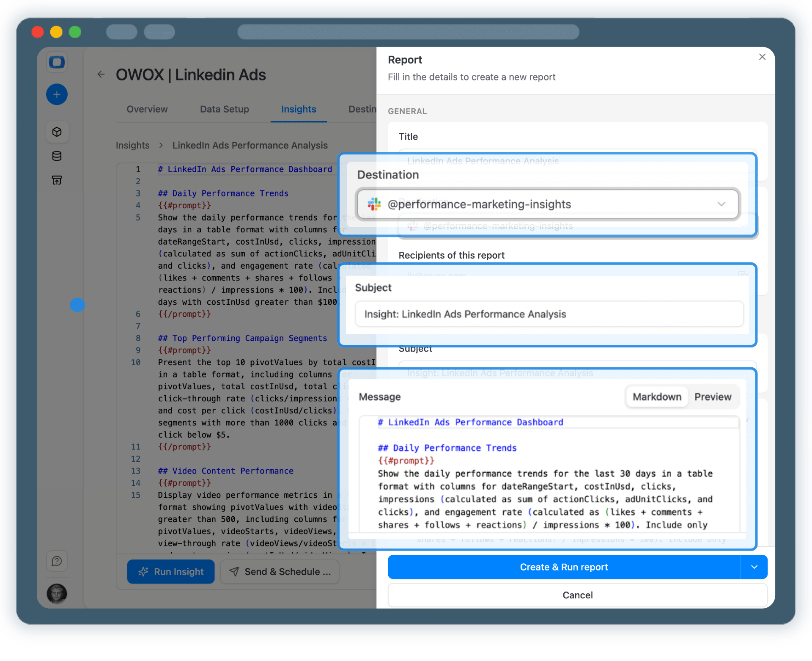Open the Overview tab
This screenshot has width=812, height=661.
click(147, 109)
